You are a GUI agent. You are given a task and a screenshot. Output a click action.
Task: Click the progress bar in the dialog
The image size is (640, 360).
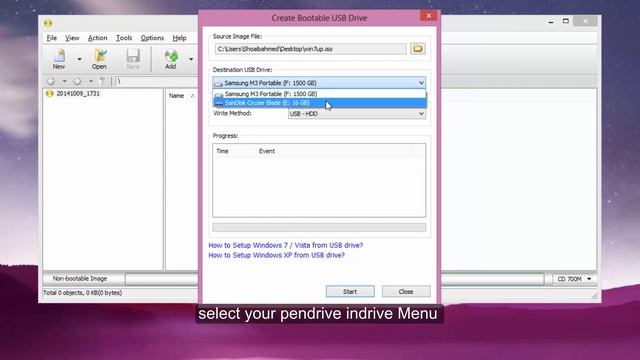319,227
